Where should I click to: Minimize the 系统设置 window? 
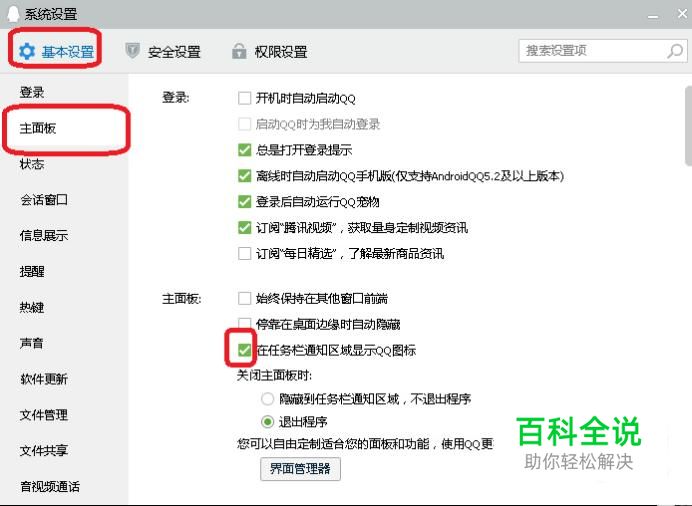pyautogui.click(x=653, y=16)
